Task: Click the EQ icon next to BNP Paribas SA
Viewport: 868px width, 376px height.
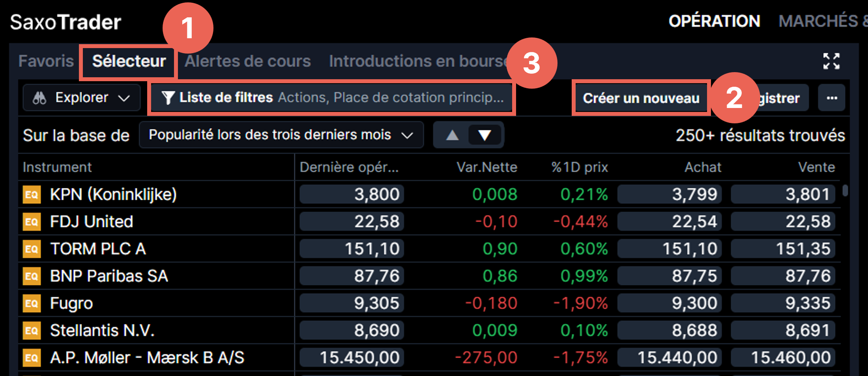Action: tap(32, 276)
